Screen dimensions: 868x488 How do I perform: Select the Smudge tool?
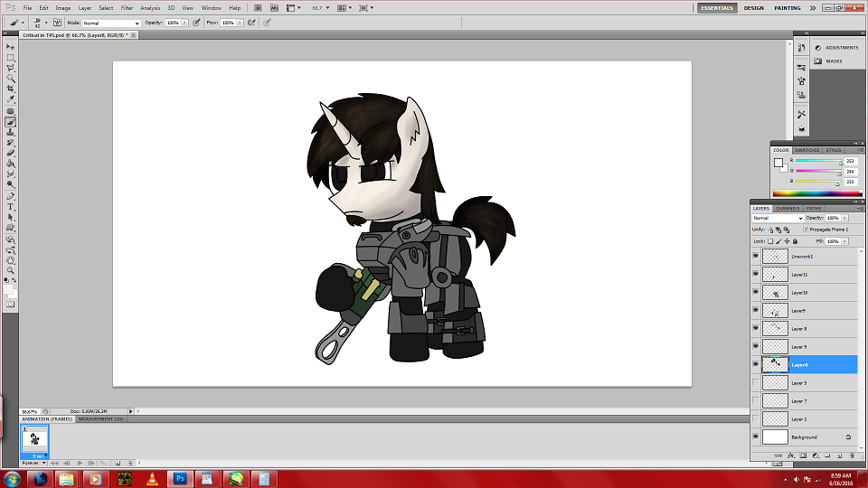[x=11, y=174]
